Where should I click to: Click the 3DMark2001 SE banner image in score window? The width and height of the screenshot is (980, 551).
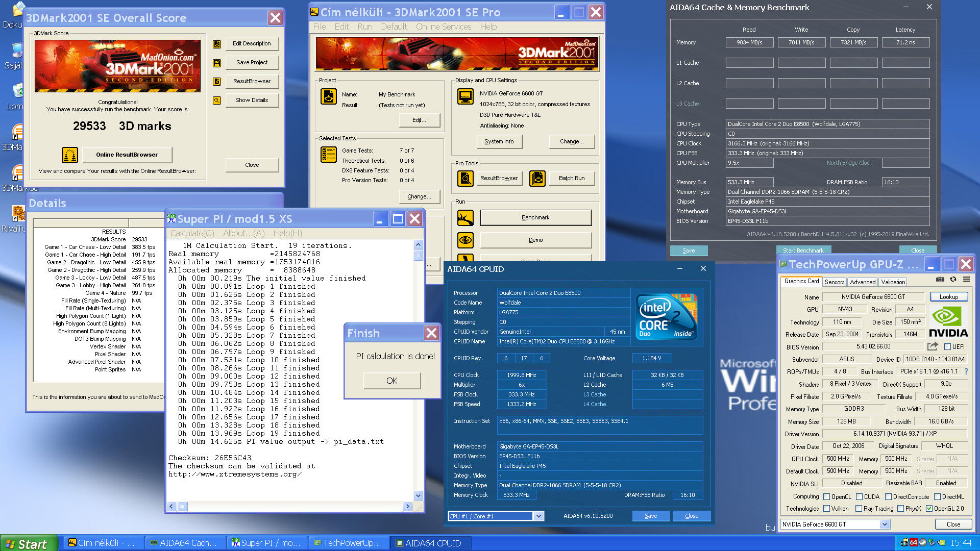click(x=117, y=66)
